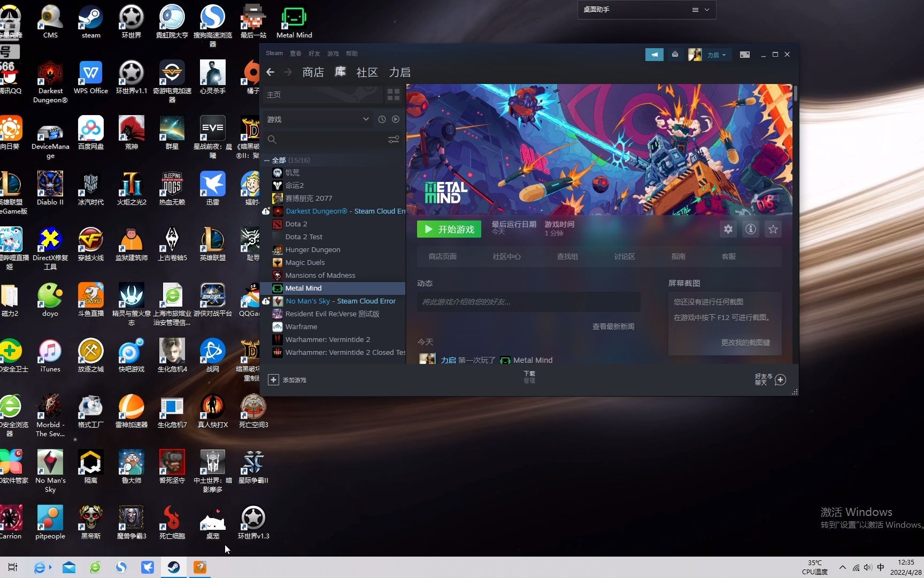Screen dimensions: 924x578
Task: Filter library by ready-to-play icon
Action: pyautogui.click(x=396, y=119)
